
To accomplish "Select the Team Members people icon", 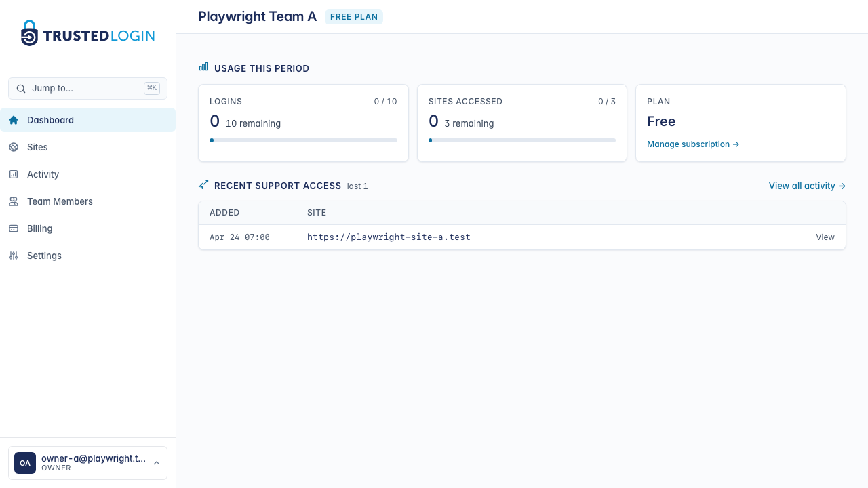I will pyautogui.click(x=13, y=201).
